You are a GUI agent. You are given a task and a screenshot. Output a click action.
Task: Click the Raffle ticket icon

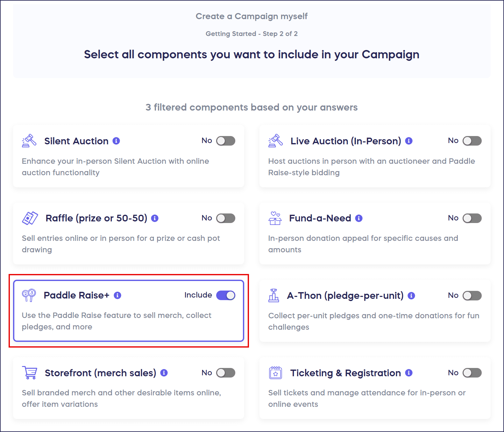[x=30, y=218]
